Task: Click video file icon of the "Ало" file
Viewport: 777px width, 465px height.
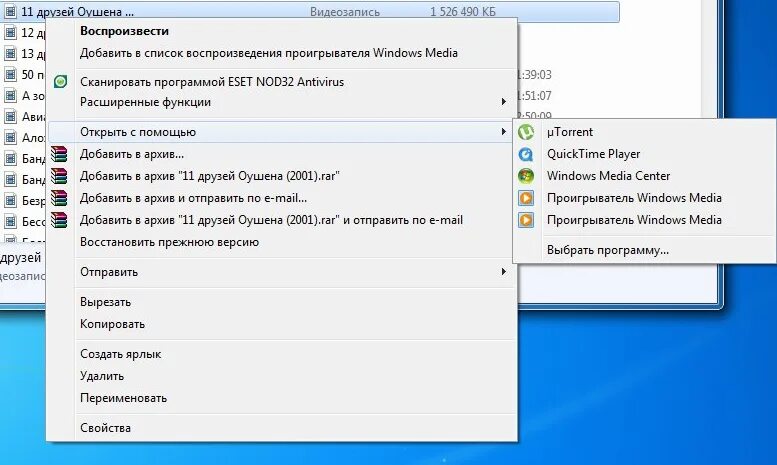Action: coord(10,137)
